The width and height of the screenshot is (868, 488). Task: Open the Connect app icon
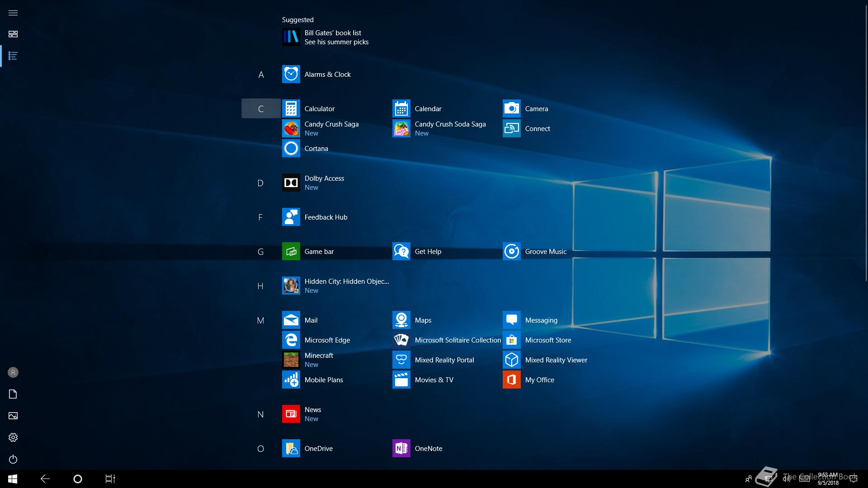click(x=511, y=128)
